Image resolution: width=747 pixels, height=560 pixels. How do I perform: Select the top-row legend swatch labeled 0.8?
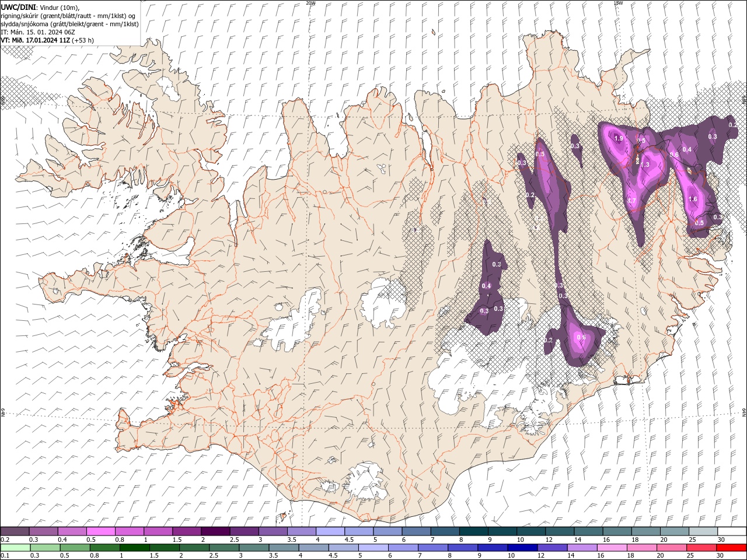point(129,531)
